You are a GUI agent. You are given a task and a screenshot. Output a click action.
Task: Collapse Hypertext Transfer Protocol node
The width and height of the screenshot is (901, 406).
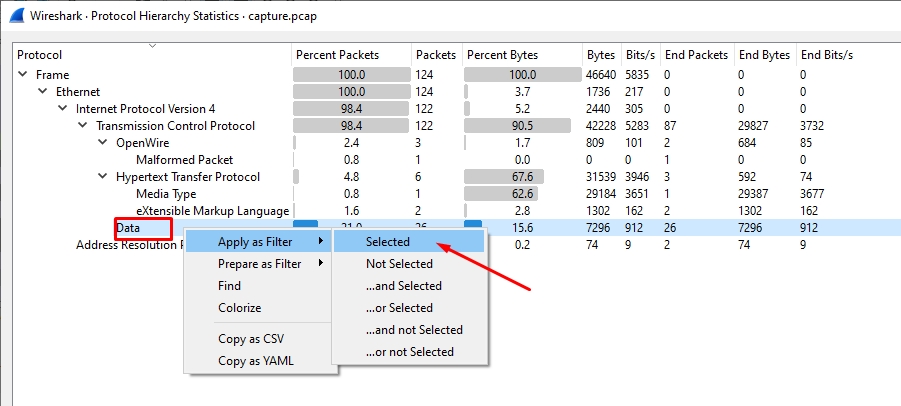(103, 177)
